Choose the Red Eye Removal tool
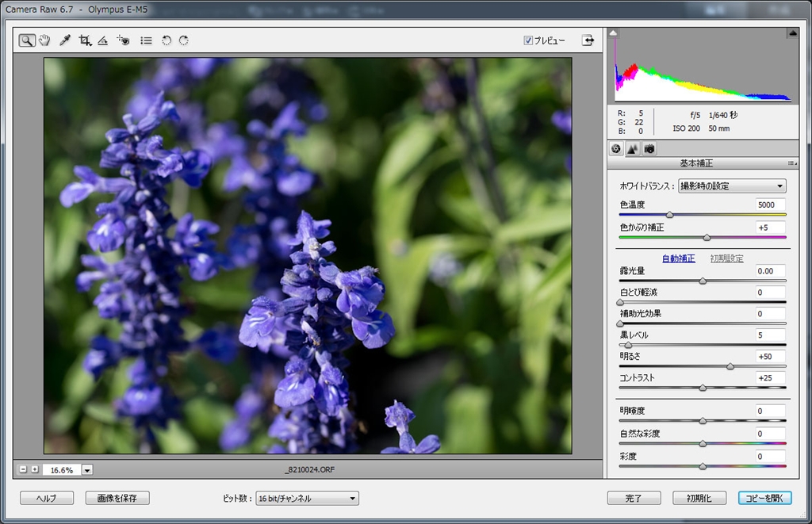812x524 pixels. click(123, 40)
